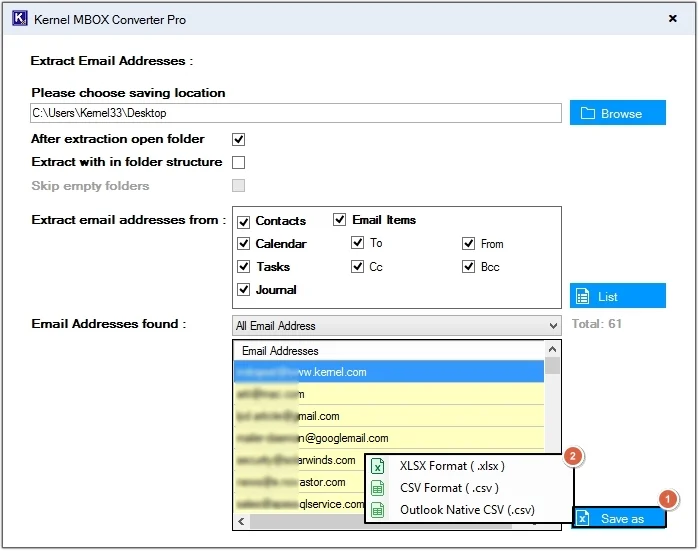
Task: Toggle the Cc field checkbox
Action: click(x=358, y=267)
